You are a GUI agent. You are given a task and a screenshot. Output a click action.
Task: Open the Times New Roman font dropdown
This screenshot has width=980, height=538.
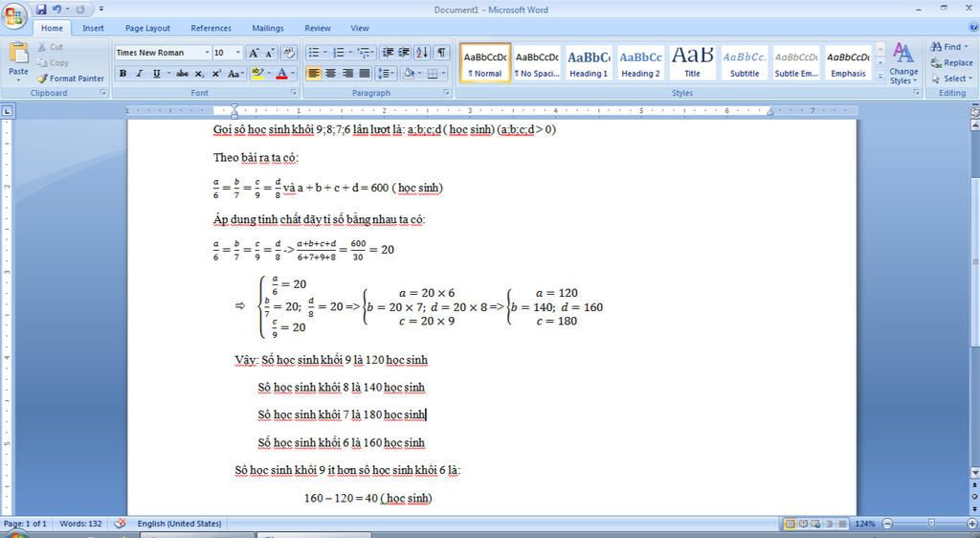pyautogui.click(x=207, y=53)
